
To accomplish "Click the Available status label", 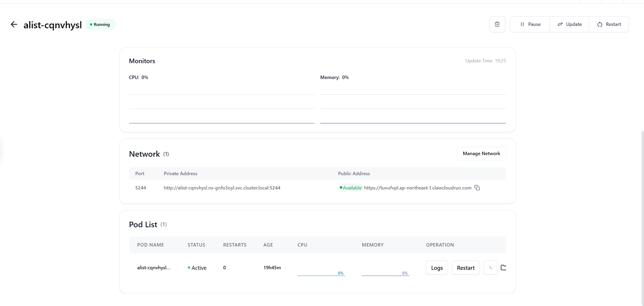I will click(x=350, y=188).
